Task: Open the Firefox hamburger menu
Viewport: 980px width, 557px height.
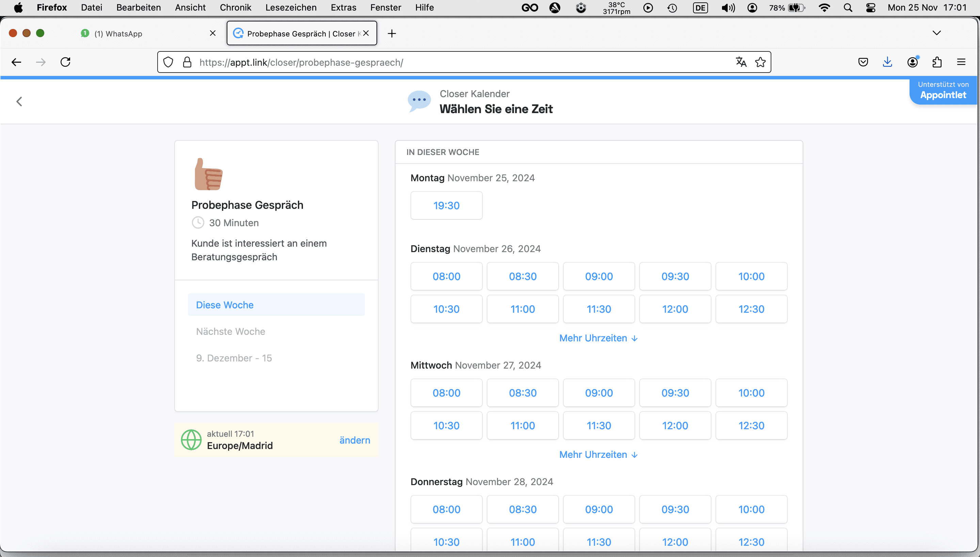Action: [x=961, y=62]
